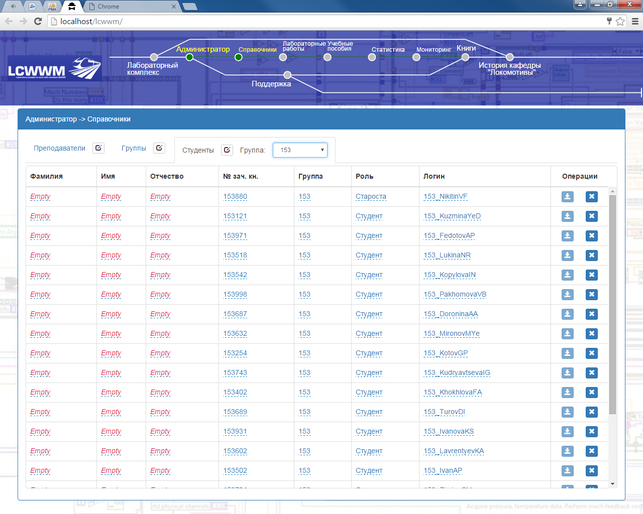The height and width of the screenshot is (514, 643).
Task: Click the download icon for 153_LukinaNR
Action: click(568, 255)
